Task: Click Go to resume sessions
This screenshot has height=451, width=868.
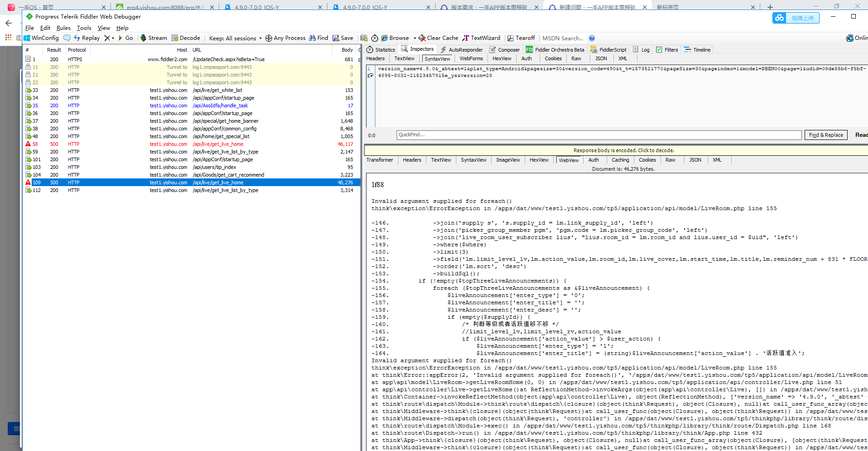Action: (x=125, y=38)
